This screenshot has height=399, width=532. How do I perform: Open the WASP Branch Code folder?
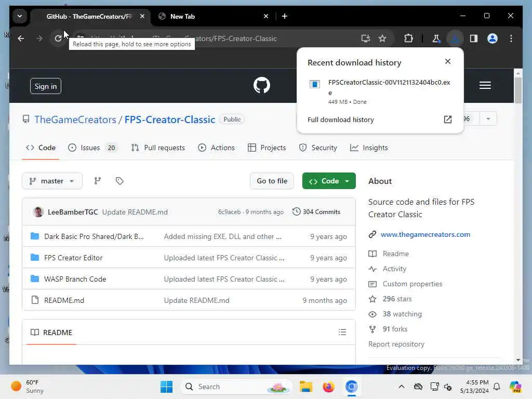click(75, 279)
